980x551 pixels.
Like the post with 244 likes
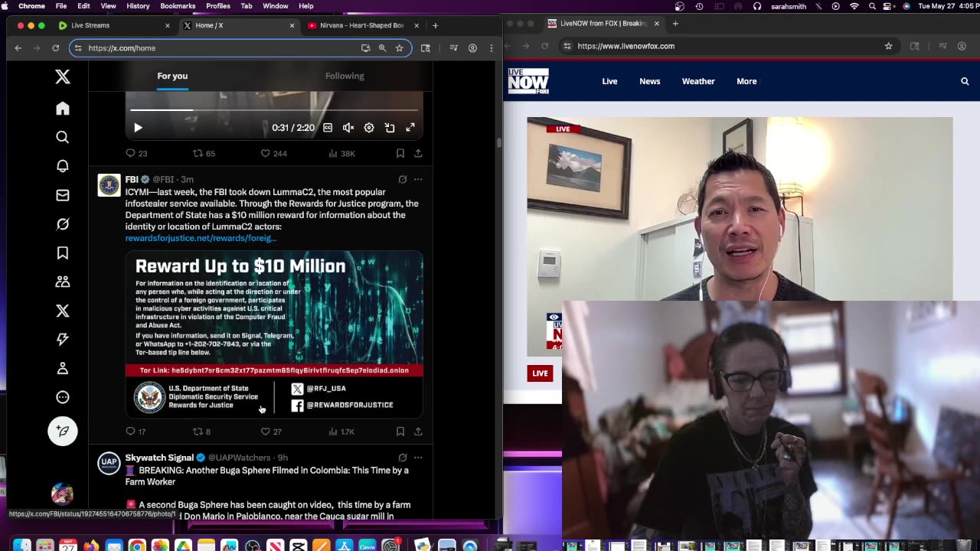click(273, 153)
